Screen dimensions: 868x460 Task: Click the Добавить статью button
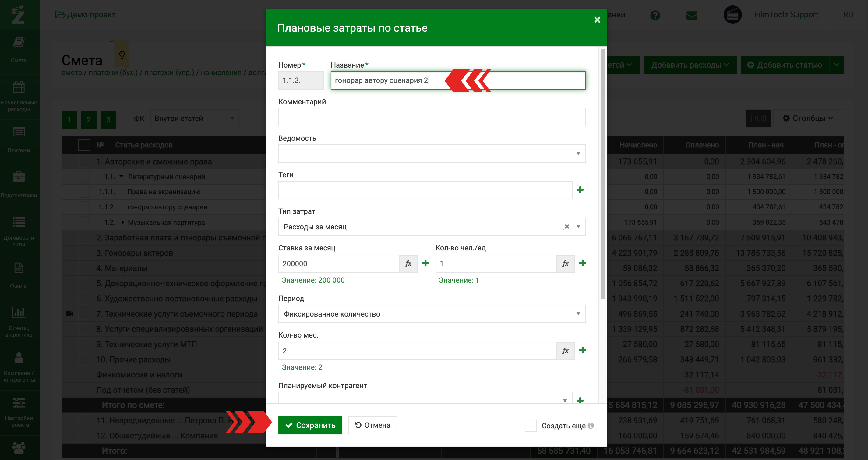[x=785, y=65]
